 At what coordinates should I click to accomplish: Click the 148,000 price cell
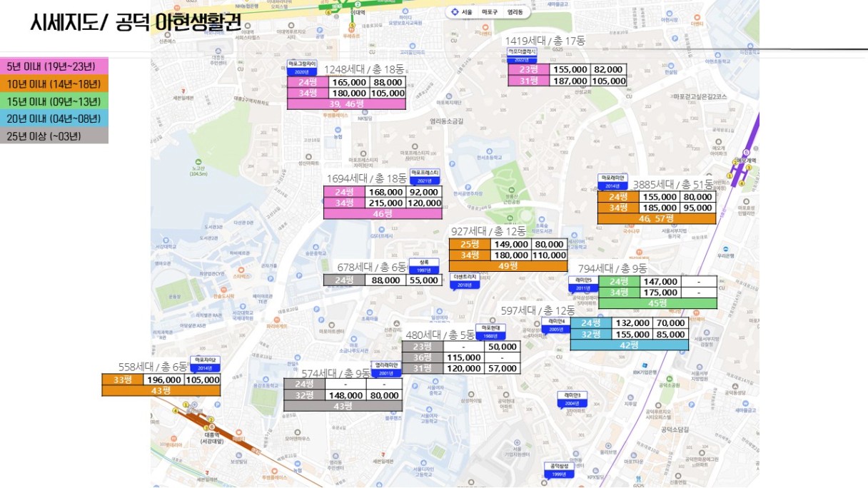[x=345, y=395]
